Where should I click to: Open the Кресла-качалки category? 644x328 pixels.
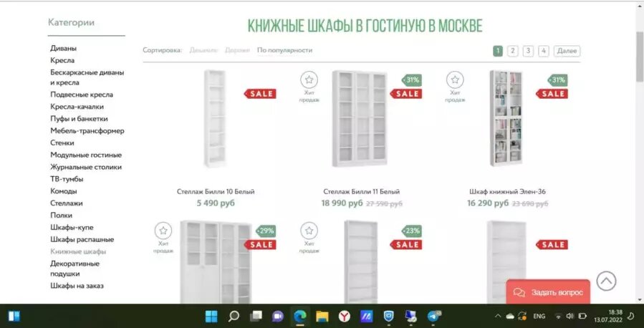pyautogui.click(x=77, y=107)
